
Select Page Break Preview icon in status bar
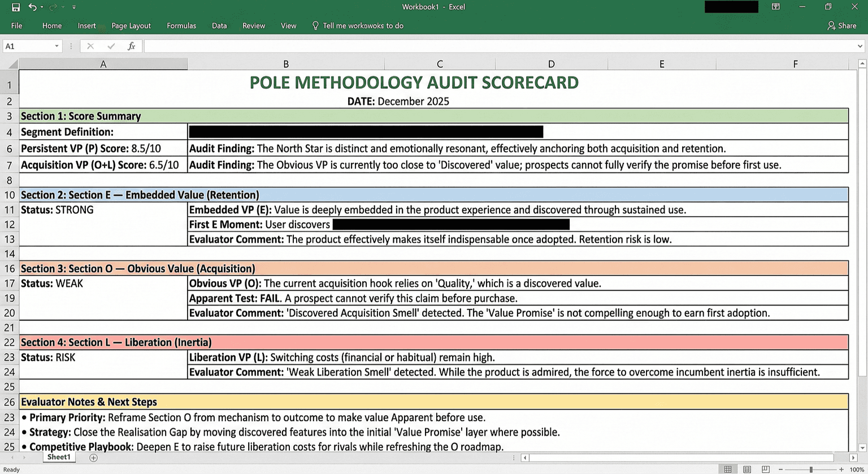(x=765, y=469)
